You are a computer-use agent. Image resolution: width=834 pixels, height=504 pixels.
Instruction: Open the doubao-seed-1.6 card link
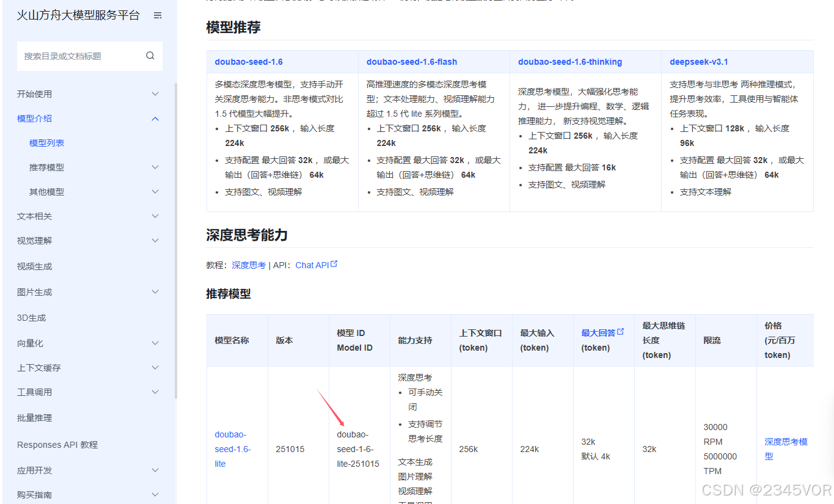pos(249,62)
